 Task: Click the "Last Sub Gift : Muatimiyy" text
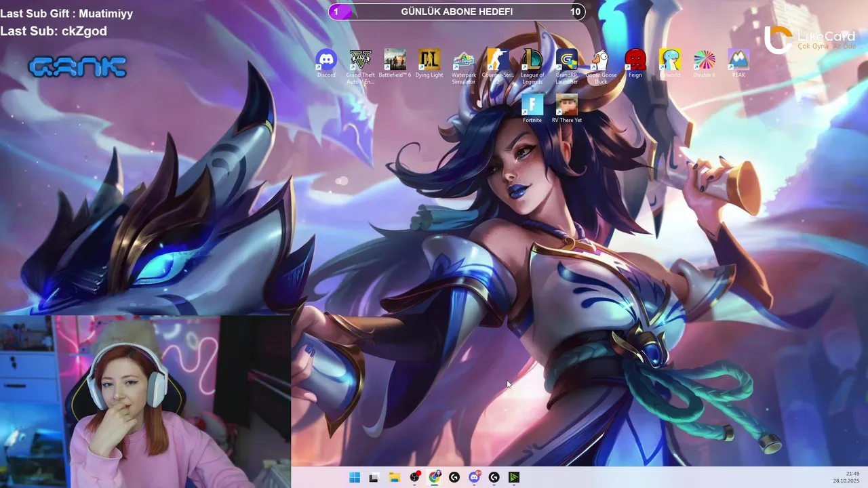[66, 14]
